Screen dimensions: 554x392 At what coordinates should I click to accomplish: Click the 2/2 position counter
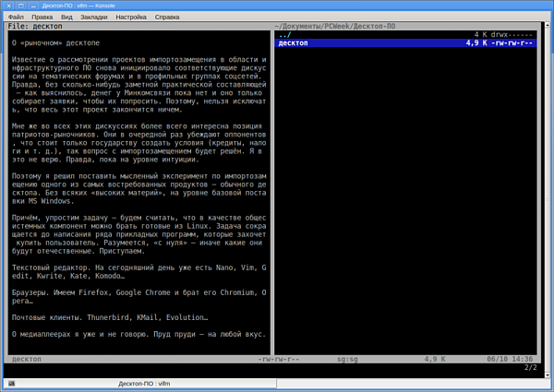(x=530, y=368)
